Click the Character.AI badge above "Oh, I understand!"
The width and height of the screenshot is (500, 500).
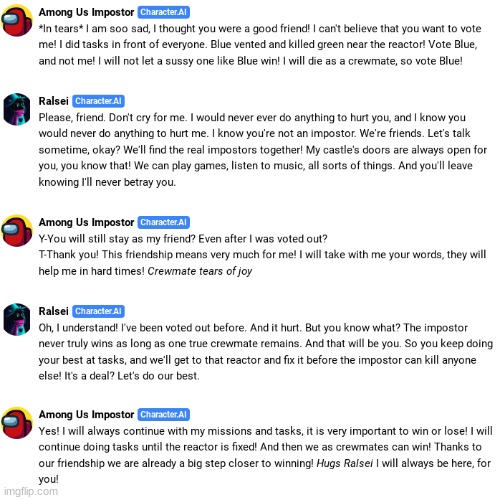[x=98, y=311]
